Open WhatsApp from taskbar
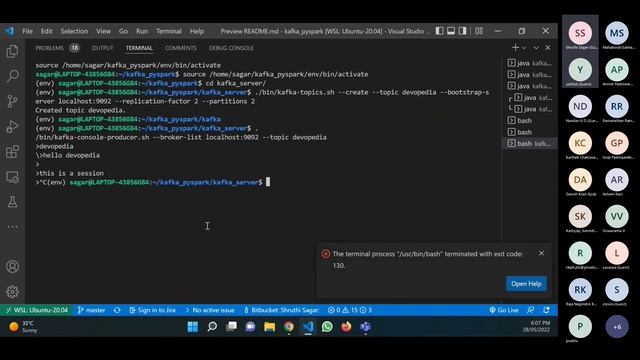This screenshot has width=640, height=360. 327,327
